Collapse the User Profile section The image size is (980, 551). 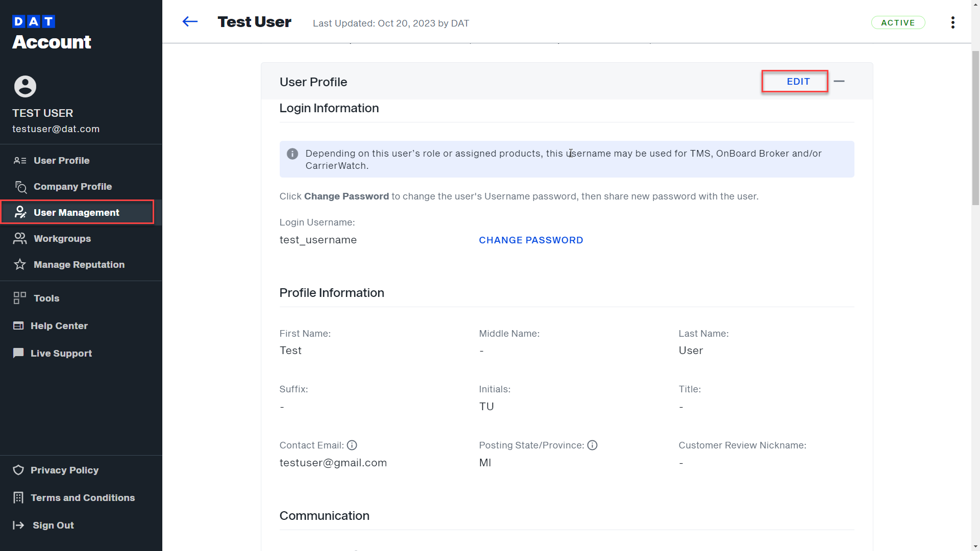[840, 81]
